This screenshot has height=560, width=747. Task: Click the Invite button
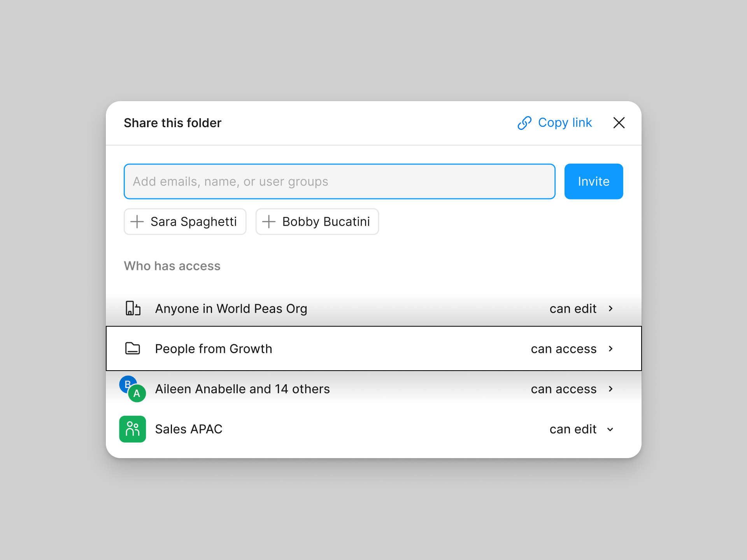[x=594, y=181]
